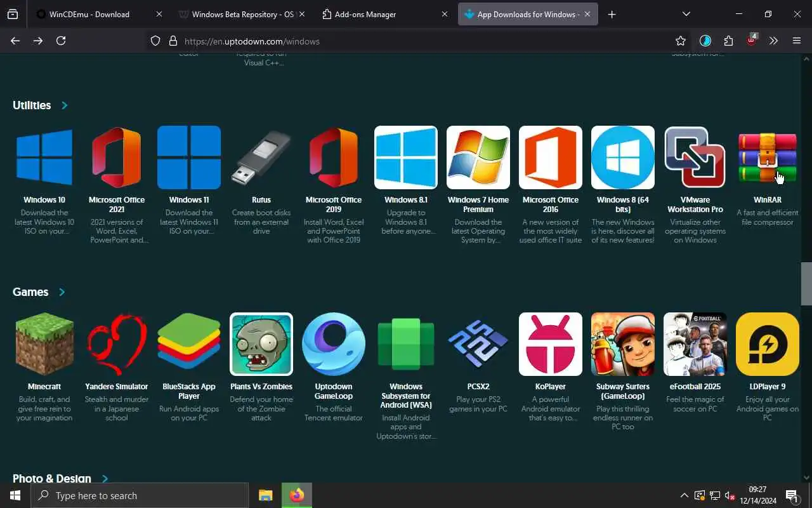
Task: Click the Windows taskbar search box
Action: point(140,495)
